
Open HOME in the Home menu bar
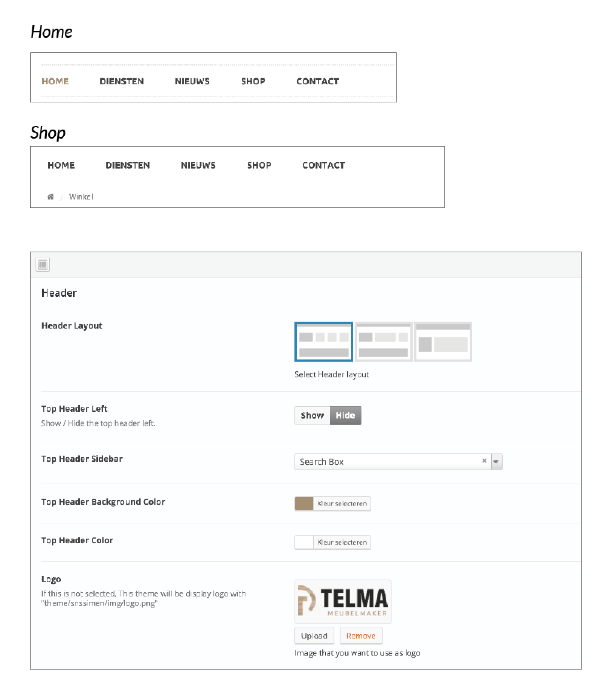pyautogui.click(x=55, y=81)
